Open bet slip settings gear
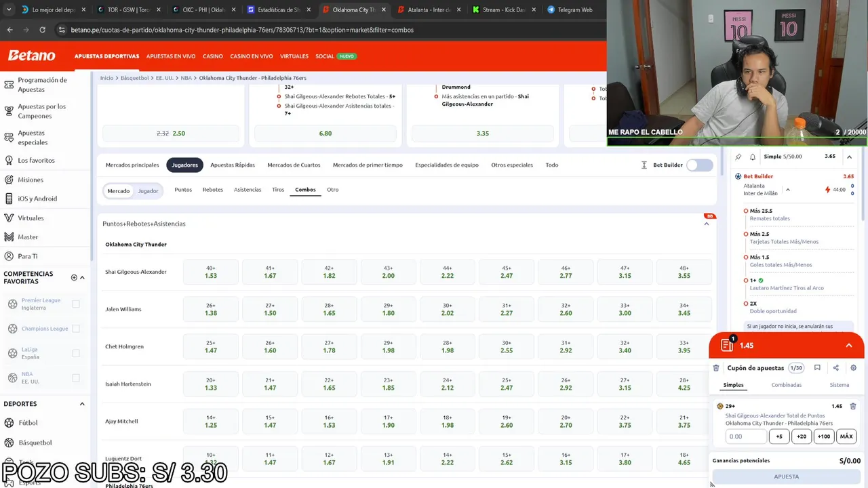Screen dimensions: 868x488 coord(853,368)
